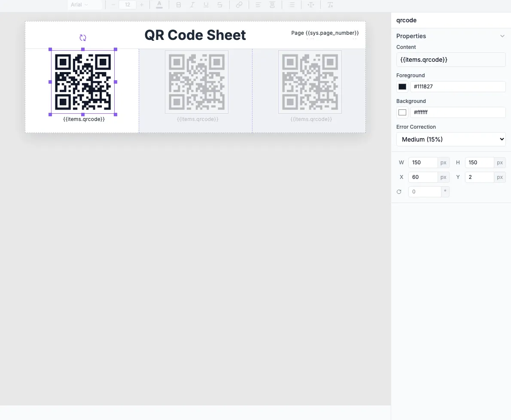Collapse the Properties section

click(x=502, y=36)
